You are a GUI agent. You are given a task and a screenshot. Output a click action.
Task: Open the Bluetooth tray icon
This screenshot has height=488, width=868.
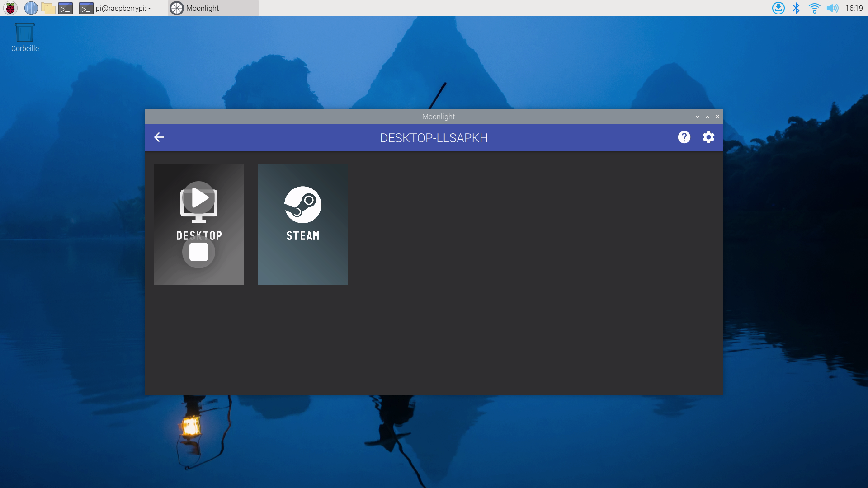click(796, 8)
